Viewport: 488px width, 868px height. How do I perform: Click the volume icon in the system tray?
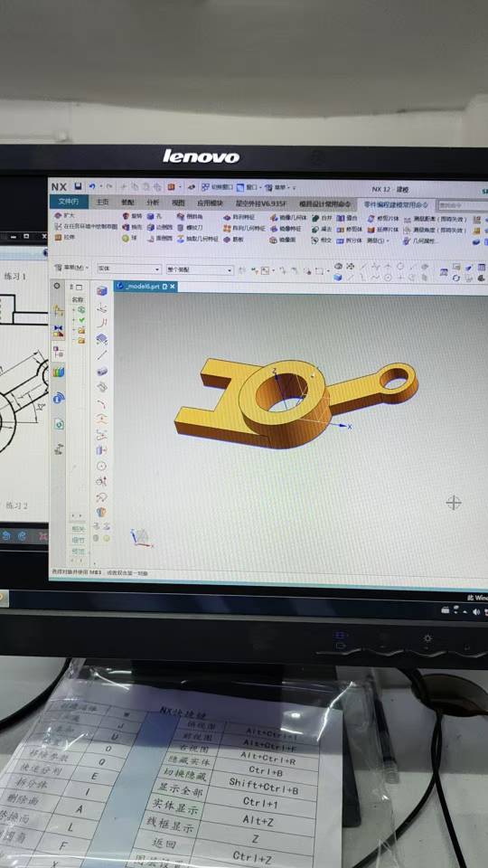[476, 612]
